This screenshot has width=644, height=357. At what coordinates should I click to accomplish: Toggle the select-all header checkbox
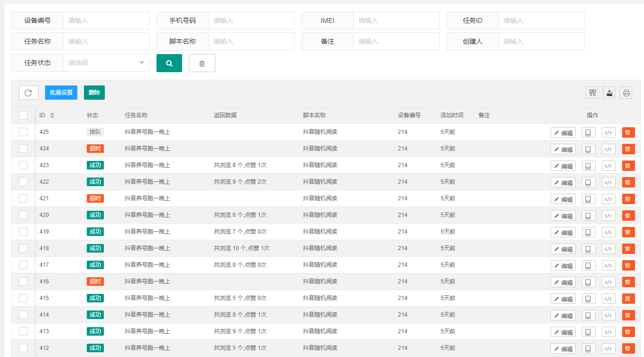(x=23, y=115)
